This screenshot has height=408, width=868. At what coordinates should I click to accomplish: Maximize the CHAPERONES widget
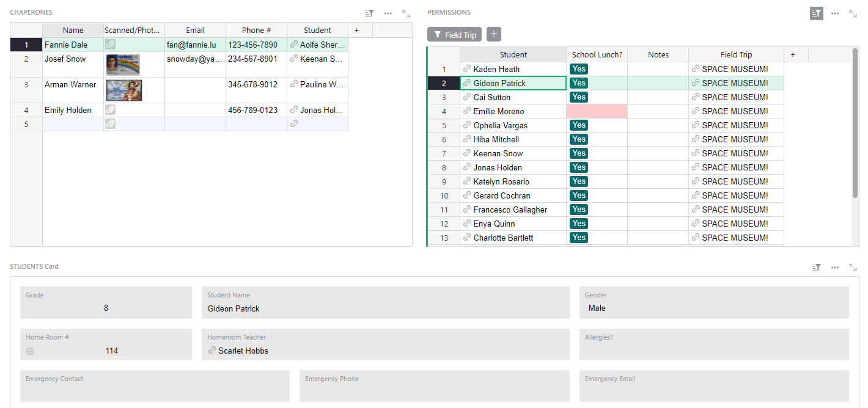[405, 12]
